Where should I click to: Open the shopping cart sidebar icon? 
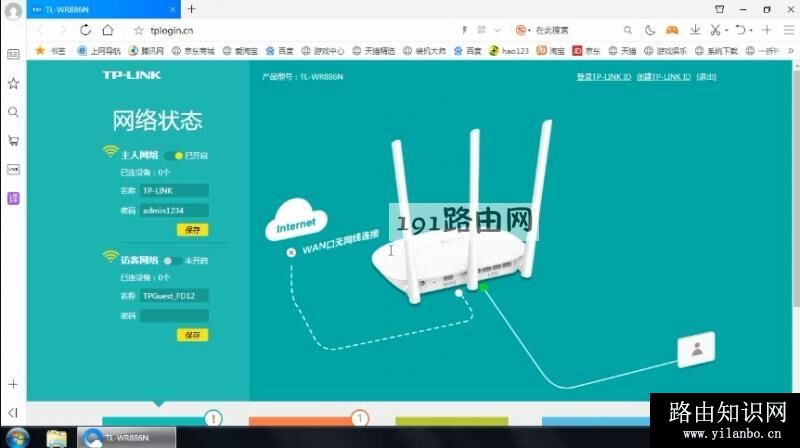[x=13, y=140]
